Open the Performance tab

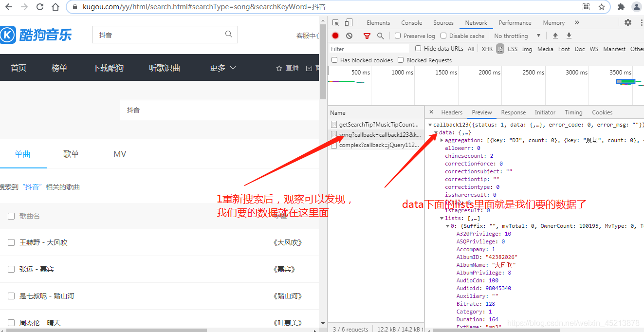coord(515,22)
